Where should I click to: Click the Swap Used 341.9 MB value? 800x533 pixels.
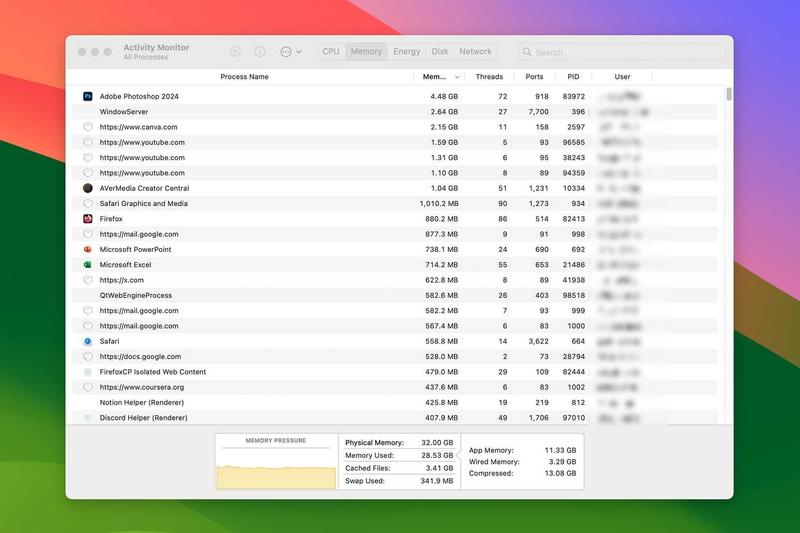pyautogui.click(x=437, y=481)
